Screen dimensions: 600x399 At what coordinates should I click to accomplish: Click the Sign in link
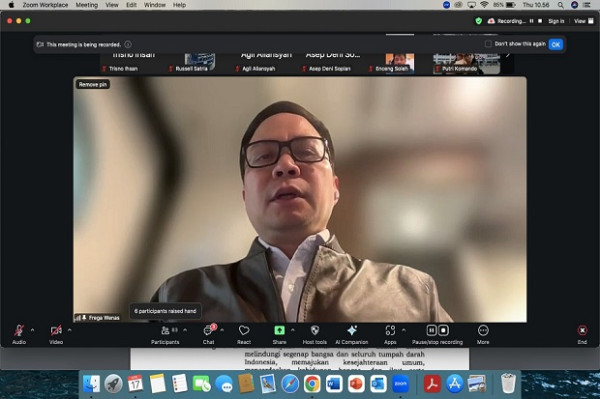point(556,21)
